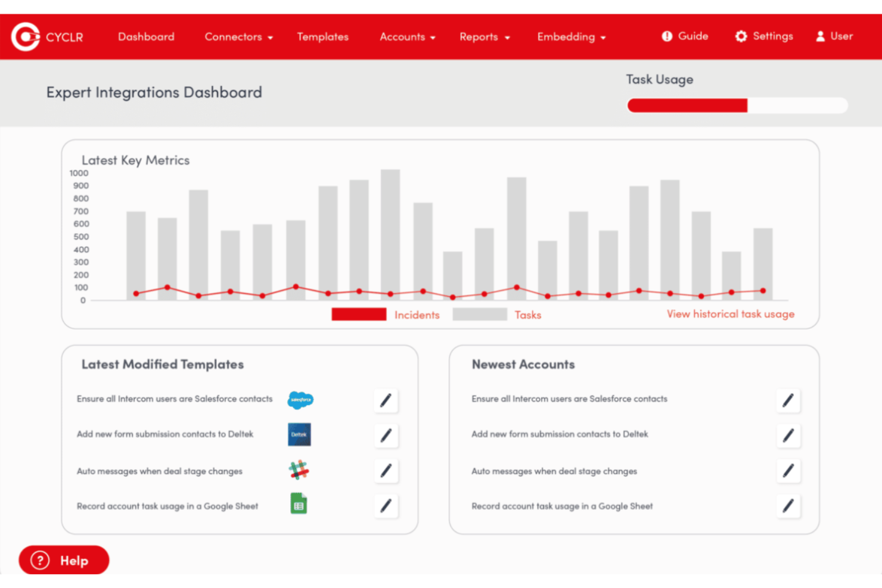Edit the Auto messages when deal stage changes template

[386, 471]
